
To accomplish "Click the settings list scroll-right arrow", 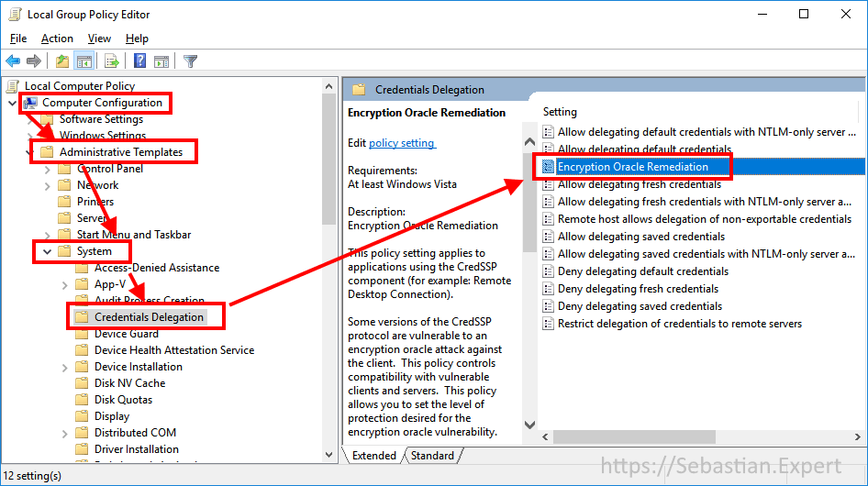I will tap(858, 436).
